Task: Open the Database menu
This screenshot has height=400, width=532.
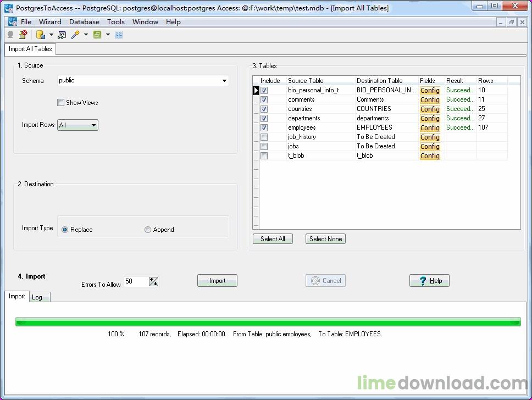Action: (x=84, y=22)
